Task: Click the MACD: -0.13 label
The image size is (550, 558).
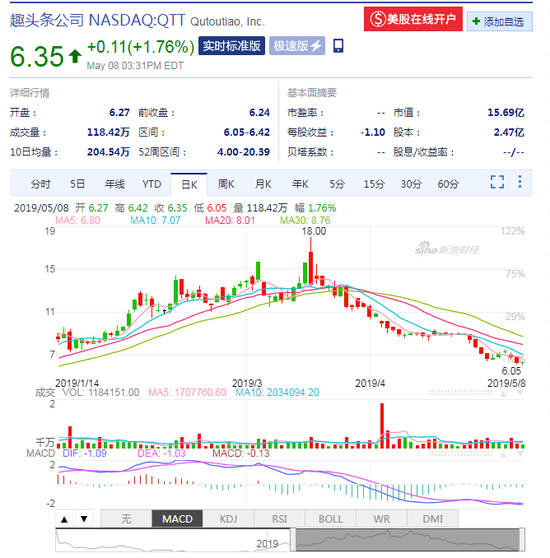Action: (241, 453)
